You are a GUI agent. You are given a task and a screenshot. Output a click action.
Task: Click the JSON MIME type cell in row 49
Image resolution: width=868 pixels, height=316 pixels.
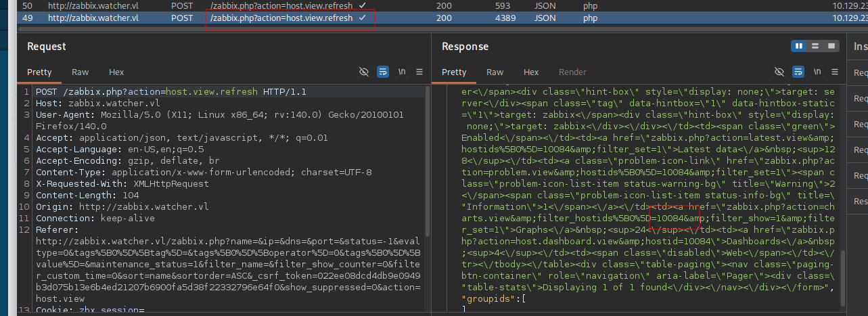click(545, 18)
